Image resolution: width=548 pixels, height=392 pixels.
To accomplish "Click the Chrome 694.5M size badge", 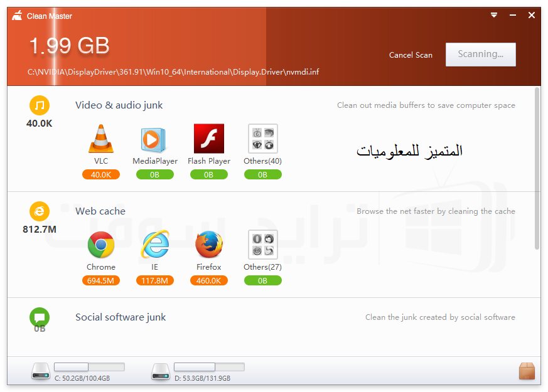I will 101,280.
